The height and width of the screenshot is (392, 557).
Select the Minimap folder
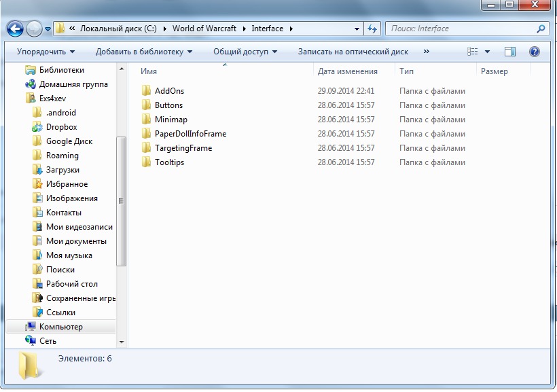(171, 120)
